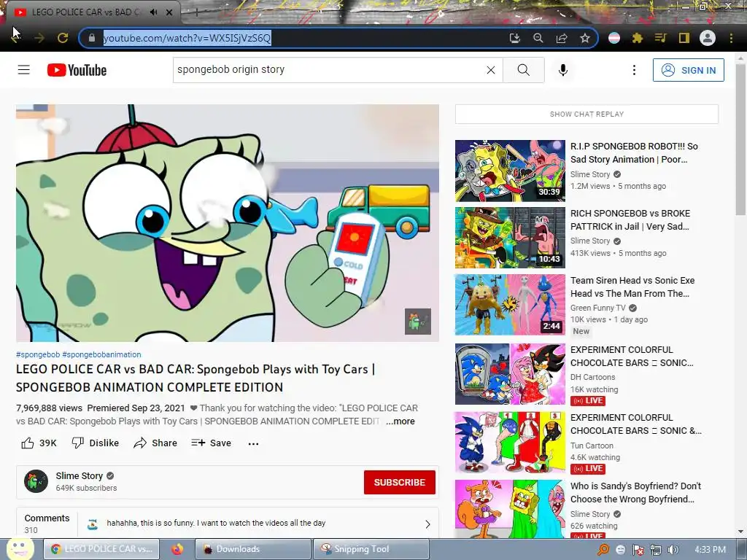Open the #spongebob hashtag link

click(38, 354)
